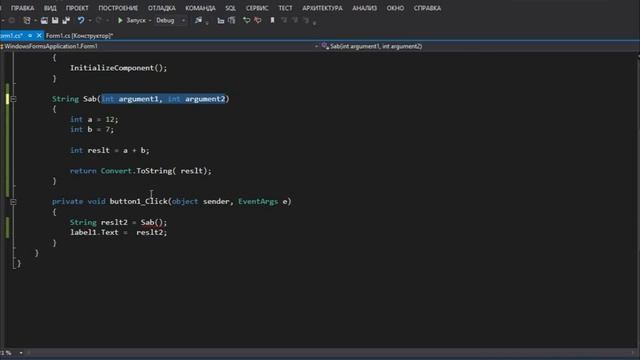
Task: Open the ПРАВКА menu
Action: (22, 8)
